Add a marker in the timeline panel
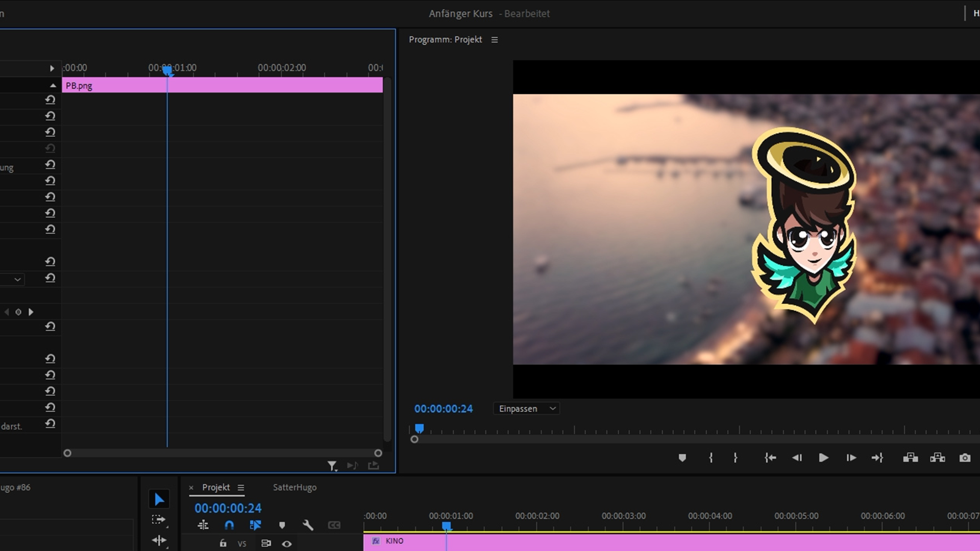The height and width of the screenshot is (551, 980). click(282, 525)
